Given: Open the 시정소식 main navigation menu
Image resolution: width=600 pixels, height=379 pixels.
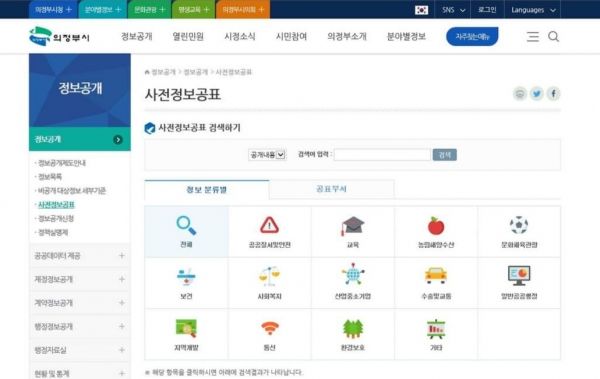Looking at the screenshot, I should click(240, 37).
